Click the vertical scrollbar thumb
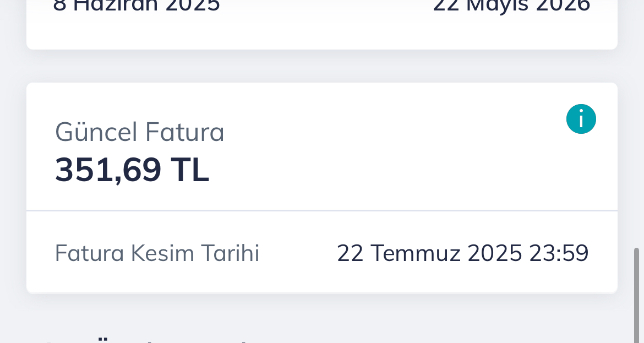Image resolution: width=644 pixels, height=343 pixels. [x=637, y=295]
